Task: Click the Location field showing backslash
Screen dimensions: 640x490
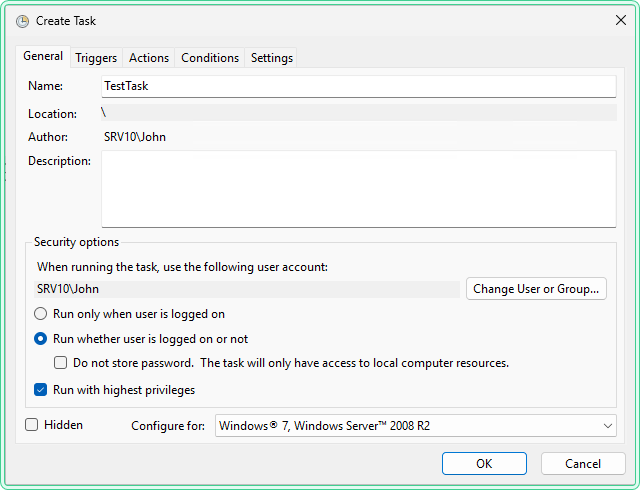Action: (x=359, y=113)
